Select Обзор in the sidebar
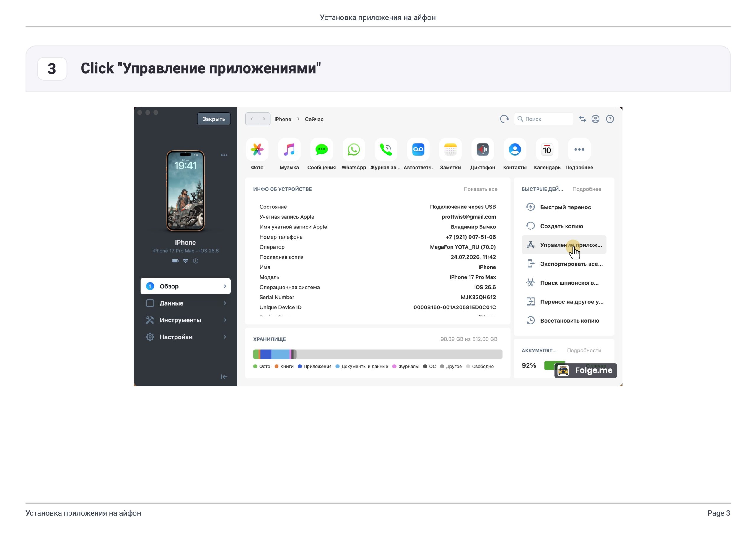Viewport: 756px width, 534px height. 185,286
